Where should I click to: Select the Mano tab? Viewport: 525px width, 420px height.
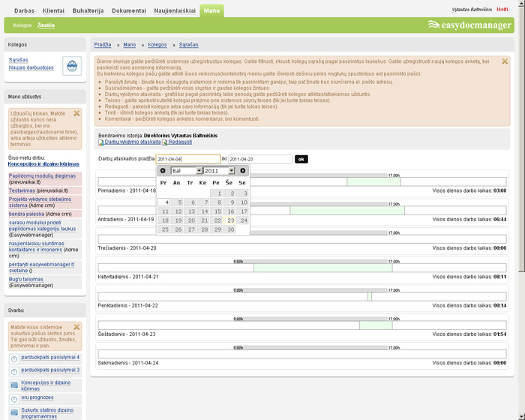[x=211, y=10]
